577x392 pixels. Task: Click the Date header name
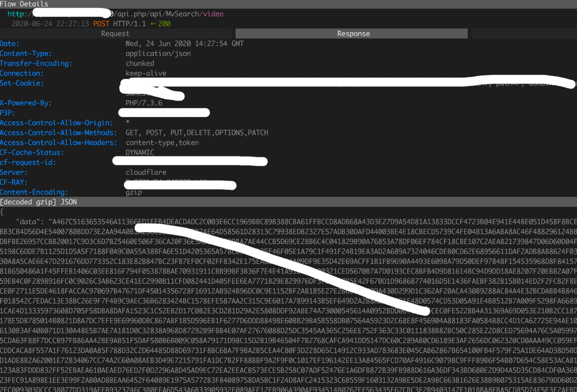10,44
